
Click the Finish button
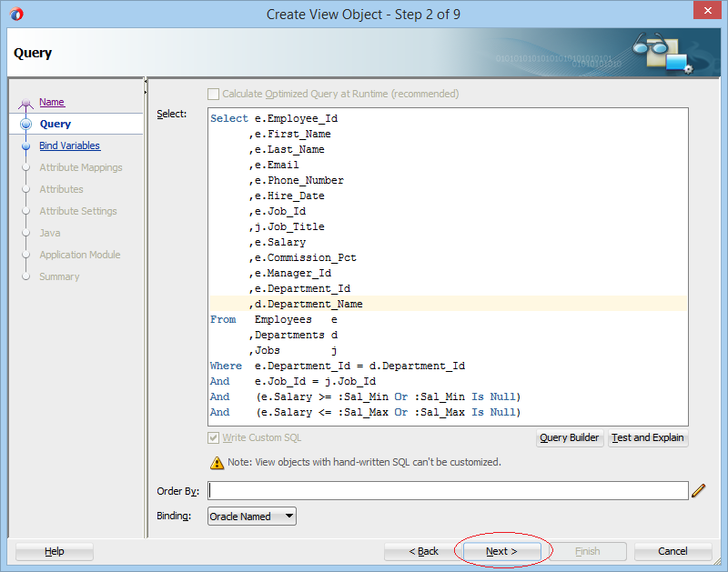(x=587, y=551)
